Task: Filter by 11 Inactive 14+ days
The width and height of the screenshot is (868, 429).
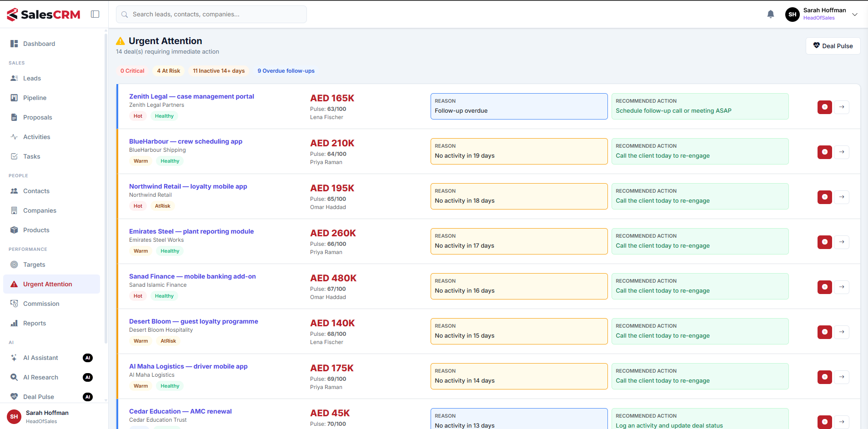Action: [219, 71]
